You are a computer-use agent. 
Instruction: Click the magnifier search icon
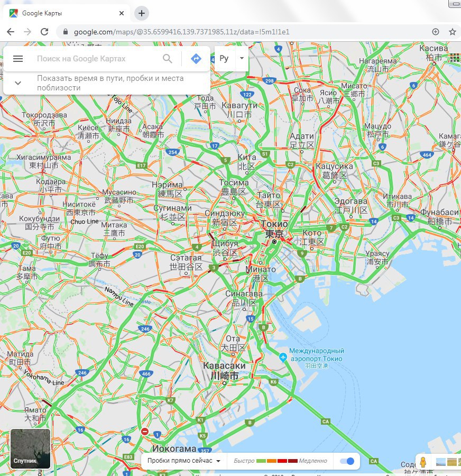pos(167,58)
